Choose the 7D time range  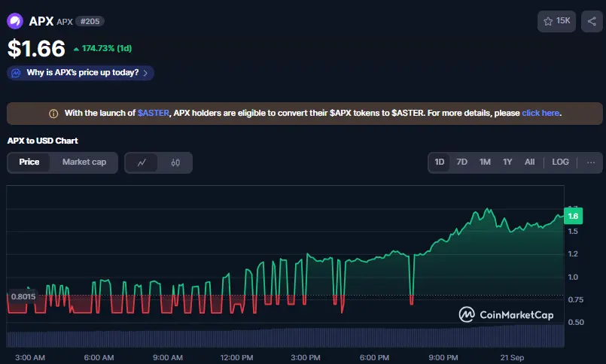point(462,162)
